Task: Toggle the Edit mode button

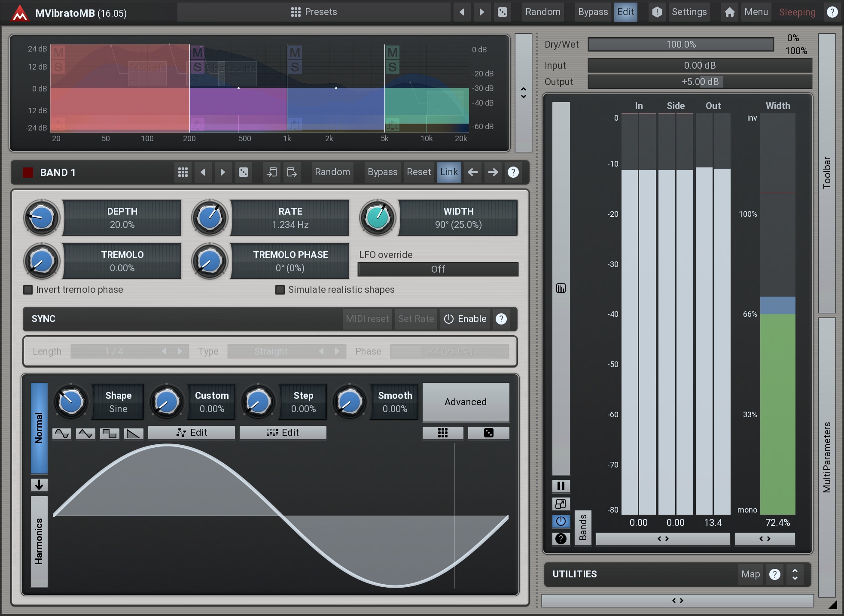Action: 626,12
